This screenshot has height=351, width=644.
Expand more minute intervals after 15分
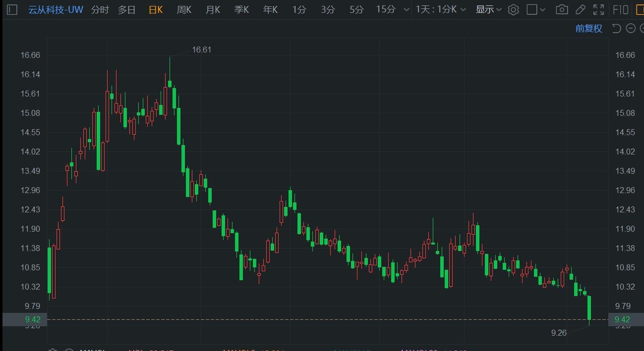[x=407, y=10]
